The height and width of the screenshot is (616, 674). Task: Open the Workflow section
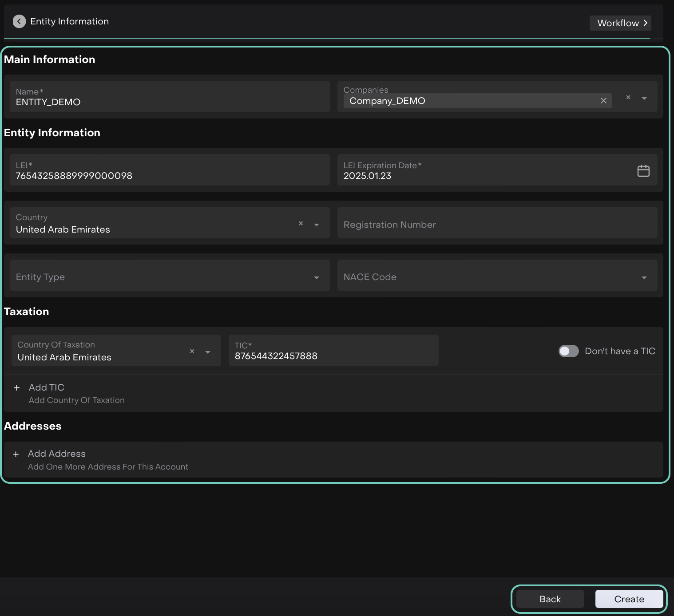(x=620, y=23)
